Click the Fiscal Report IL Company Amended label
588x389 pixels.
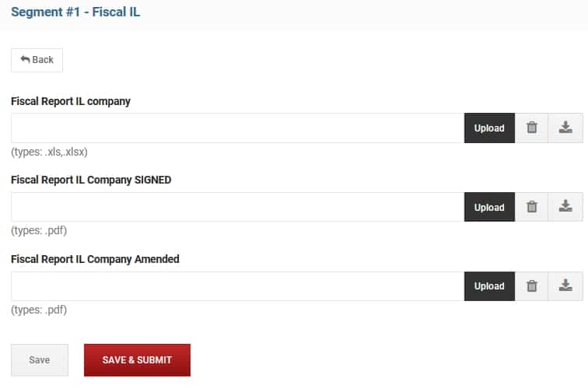(x=95, y=259)
